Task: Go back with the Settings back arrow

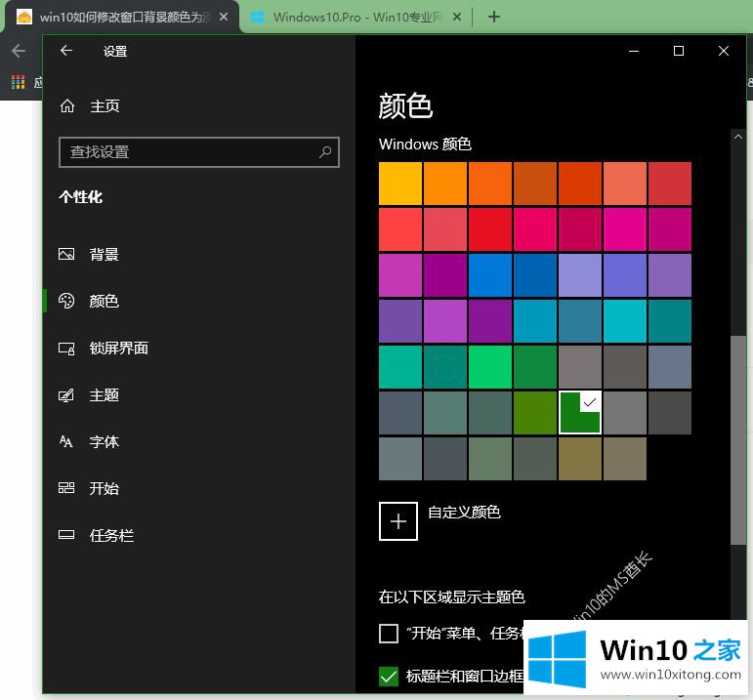Action: click(x=66, y=51)
